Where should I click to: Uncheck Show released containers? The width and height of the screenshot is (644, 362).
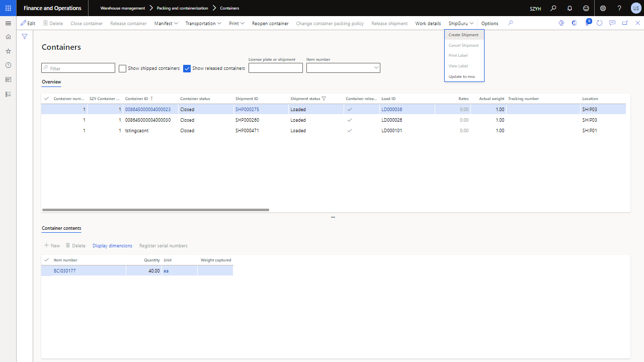(x=187, y=68)
